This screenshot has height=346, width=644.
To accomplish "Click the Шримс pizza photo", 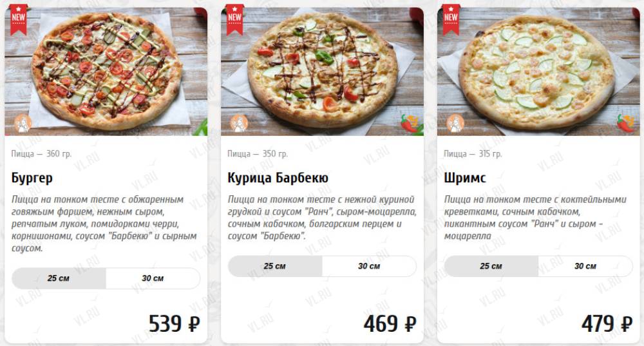I will click(538, 72).
